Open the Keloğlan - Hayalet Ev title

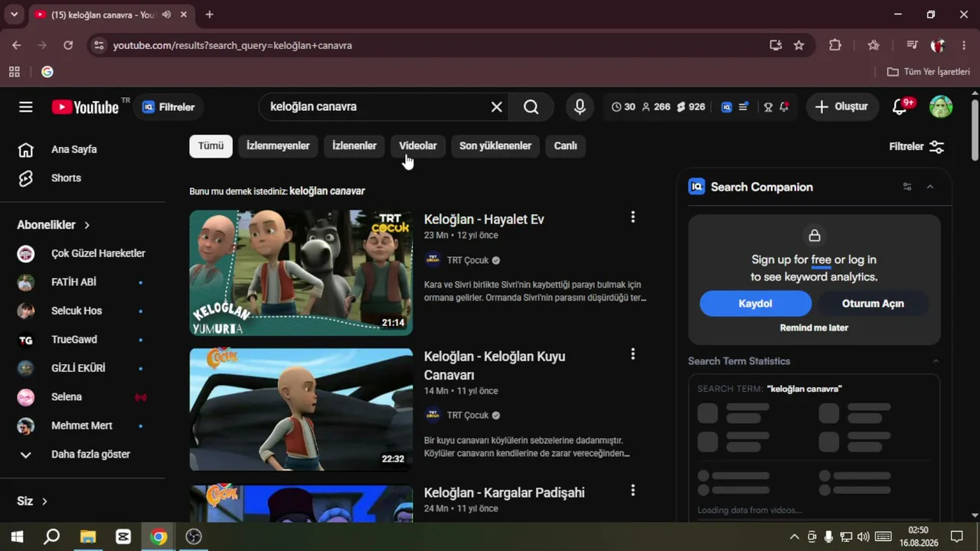(484, 220)
